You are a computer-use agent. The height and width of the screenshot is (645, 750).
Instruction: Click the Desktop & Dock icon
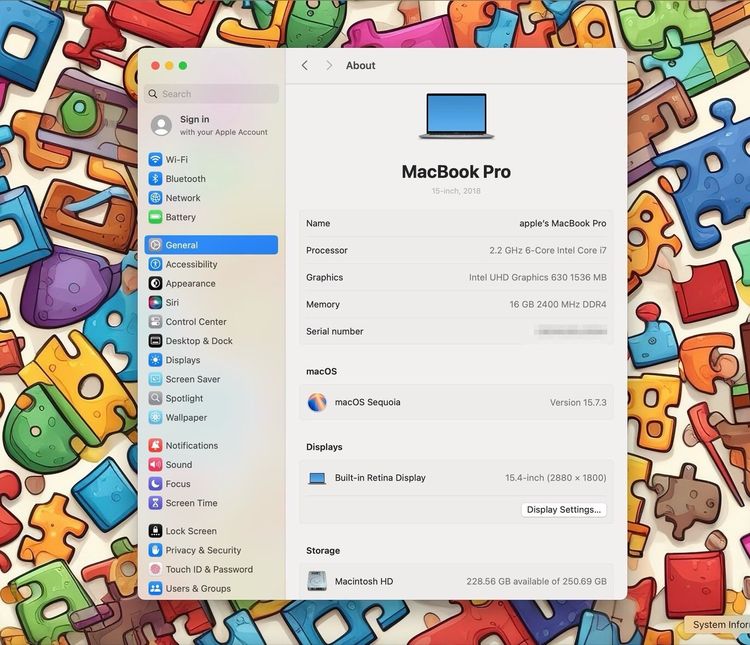(155, 341)
